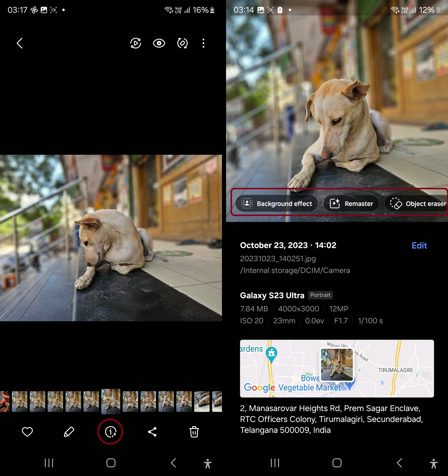
Task: Play the motion photo icon
Action: (135, 43)
